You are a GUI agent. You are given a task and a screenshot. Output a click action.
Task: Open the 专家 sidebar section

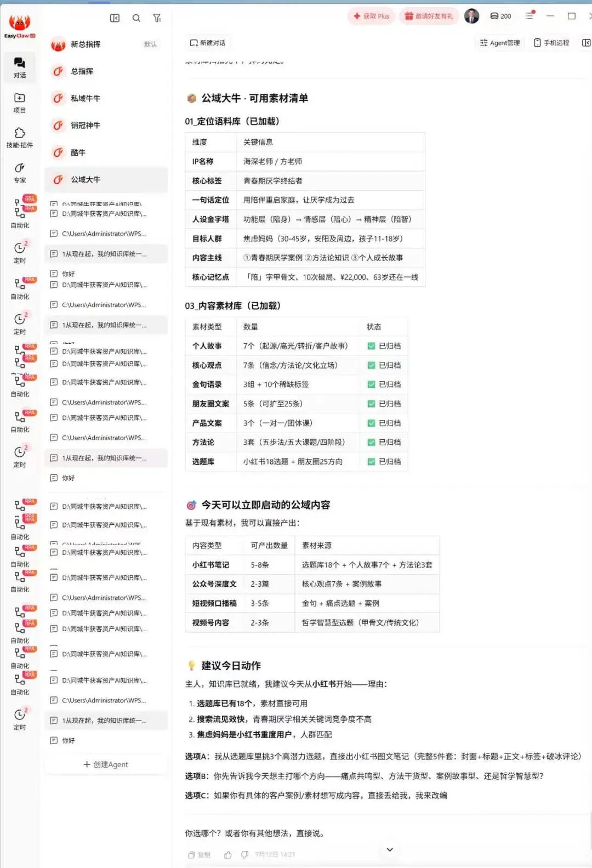tap(20, 173)
